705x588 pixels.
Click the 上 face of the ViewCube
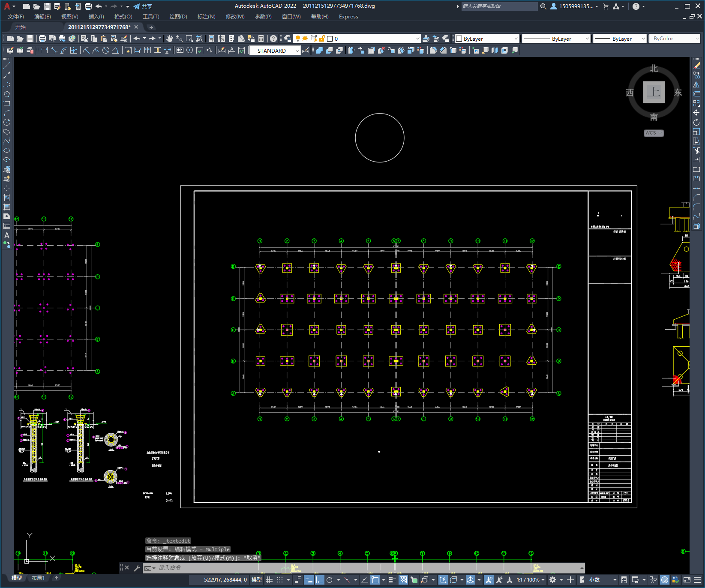[654, 92]
